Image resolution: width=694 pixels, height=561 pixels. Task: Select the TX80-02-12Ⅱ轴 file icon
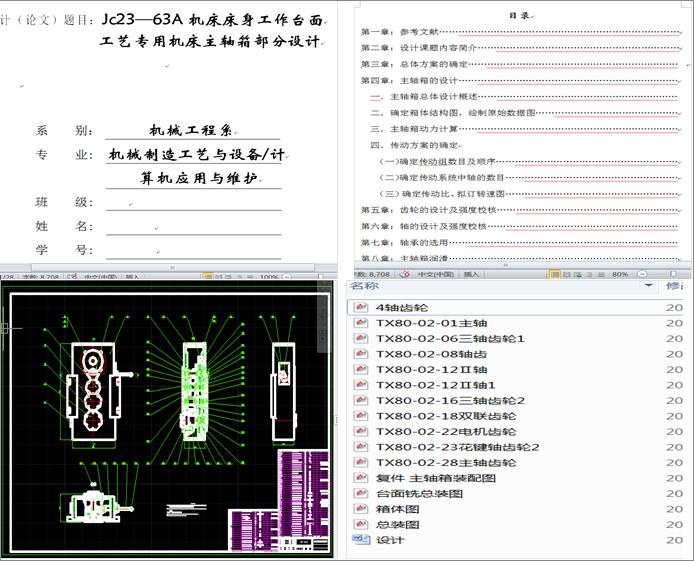pyautogui.click(x=361, y=369)
